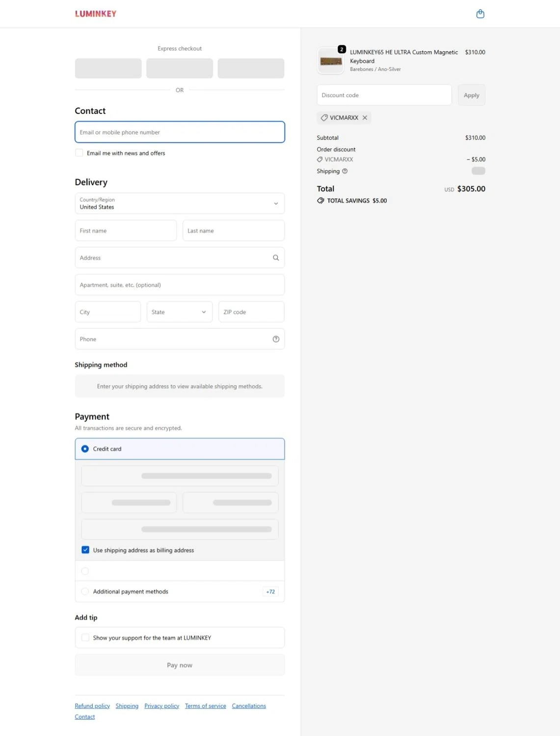Screen dimensions: 560x736
Task: Click the TOTAL SAVINGS $5.00 text
Action: (x=357, y=201)
